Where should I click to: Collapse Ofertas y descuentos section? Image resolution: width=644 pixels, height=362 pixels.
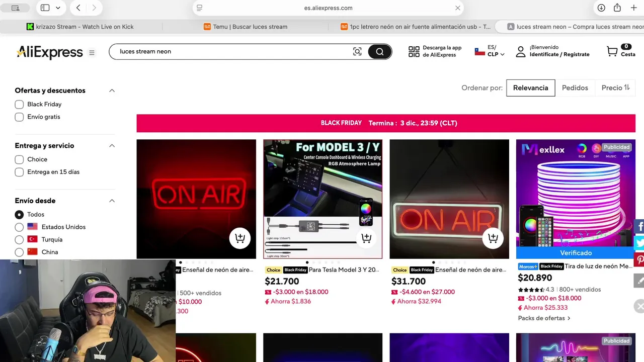click(112, 90)
